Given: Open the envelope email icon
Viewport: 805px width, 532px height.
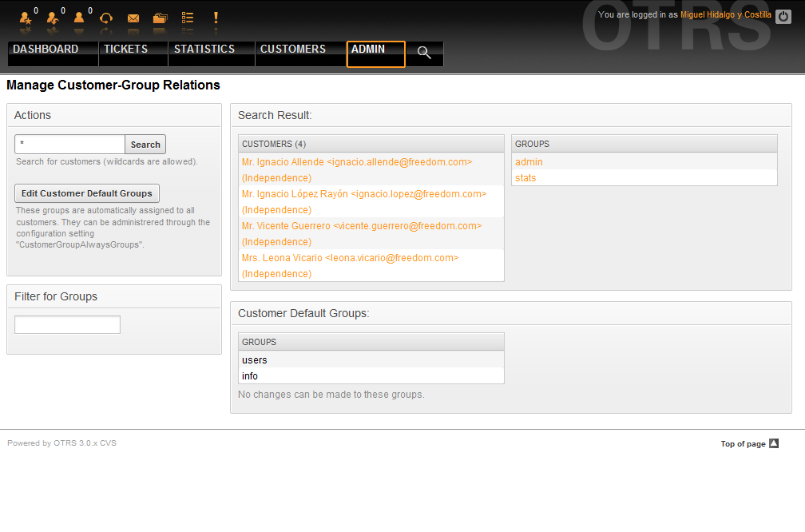Looking at the screenshot, I should click(x=133, y=18).
